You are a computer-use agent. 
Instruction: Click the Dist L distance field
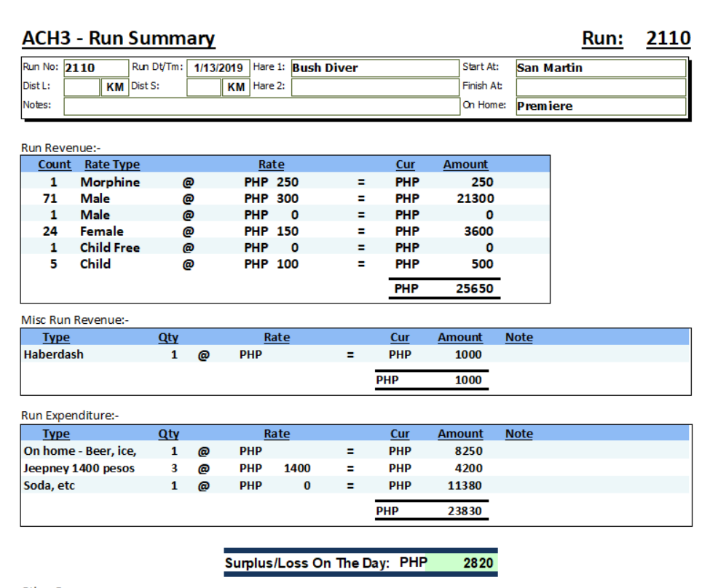click(82, 87)
